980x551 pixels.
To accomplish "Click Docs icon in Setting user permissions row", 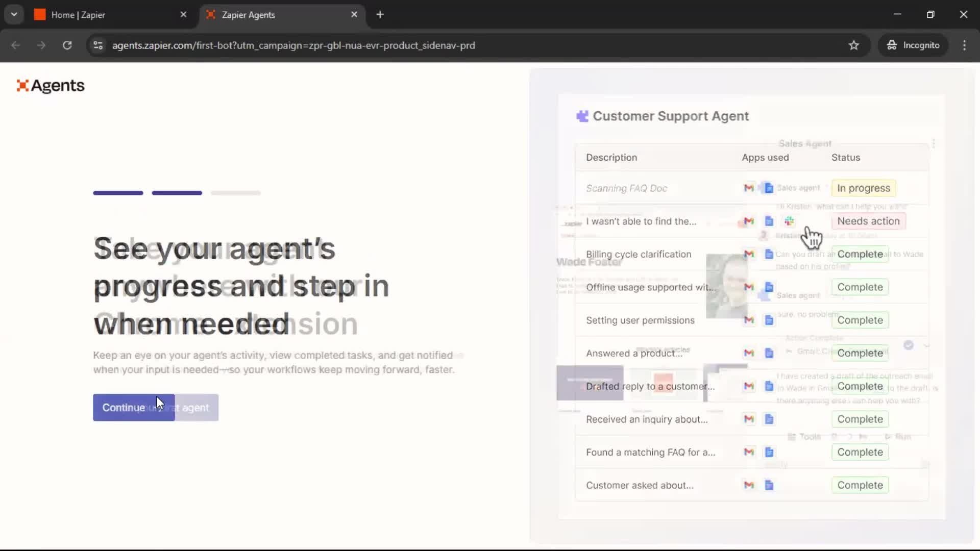I will tap(769, 320).
